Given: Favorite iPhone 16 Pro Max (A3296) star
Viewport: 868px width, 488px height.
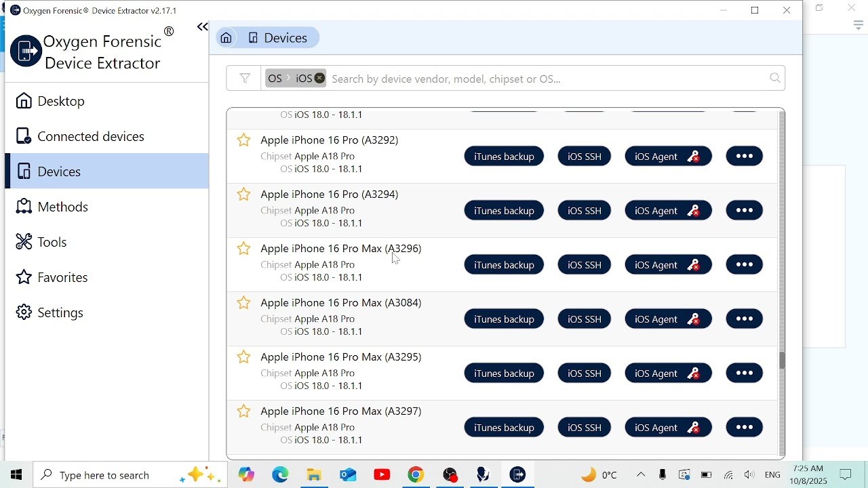Looking at the screenshot, I should 243,249.
